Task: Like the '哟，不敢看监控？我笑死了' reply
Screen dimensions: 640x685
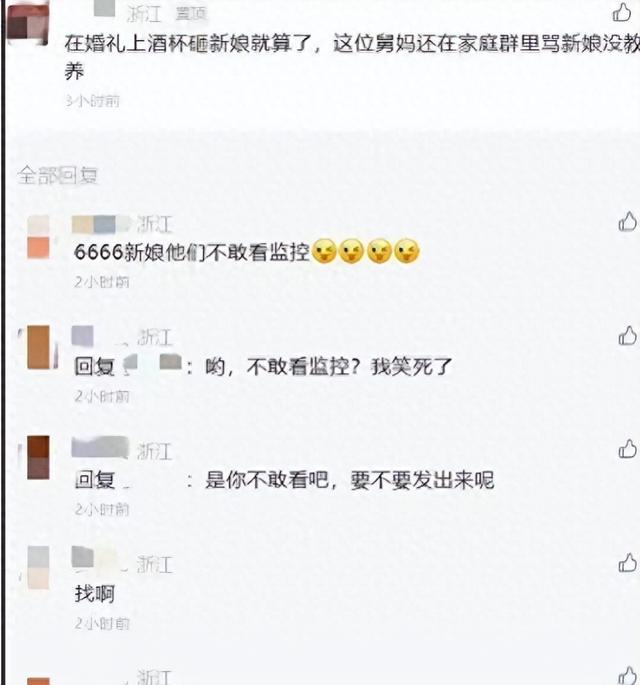Action: pos(627,336)
